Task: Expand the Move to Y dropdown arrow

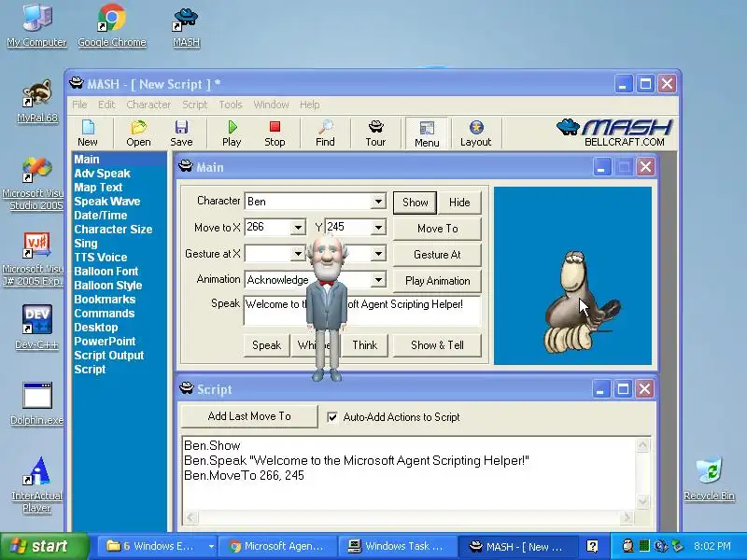Action: (x=378, y=228)
